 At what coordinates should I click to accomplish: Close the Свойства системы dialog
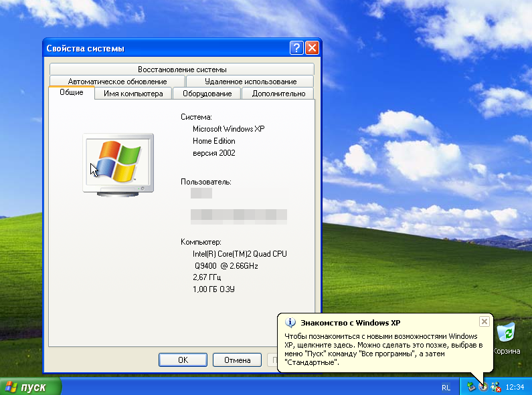[x=312, y=47]
